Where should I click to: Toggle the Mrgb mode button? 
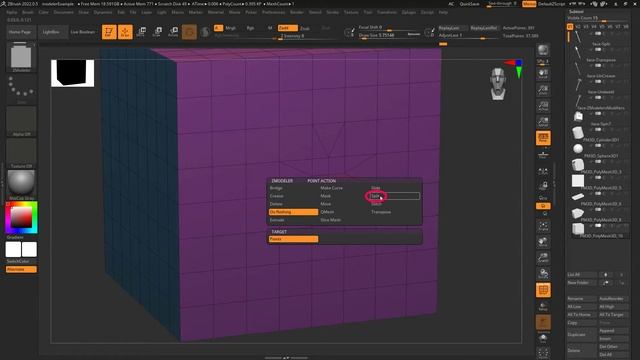click(x=231, y=28)
